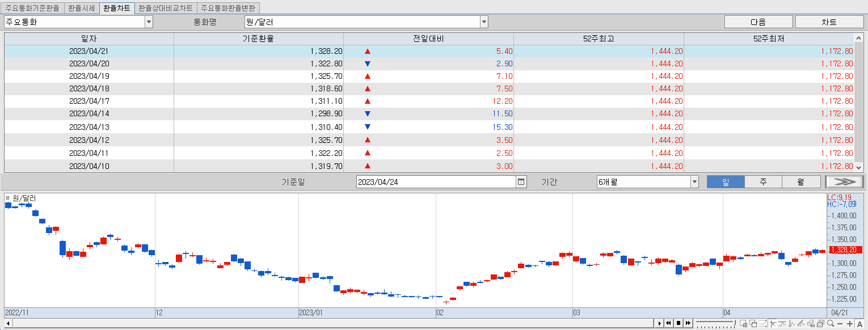The width and height of the screenshot is (868, 330).
Task: Click the 1,328.20 current price label
Action: click(845, 249)
